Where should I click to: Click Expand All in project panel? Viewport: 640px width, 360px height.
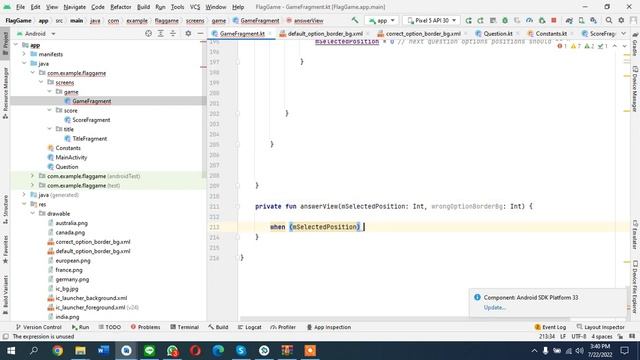pyautogui.click(x=161, y=33)
